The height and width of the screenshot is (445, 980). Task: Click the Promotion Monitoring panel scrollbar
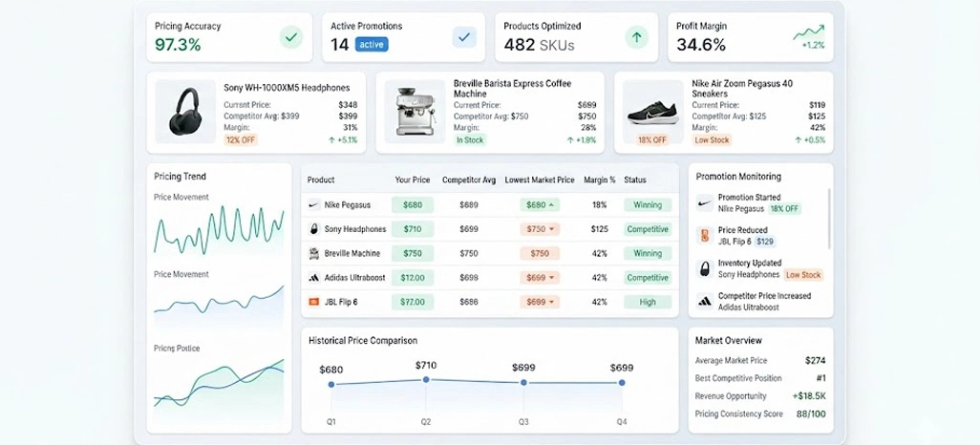click(x=830, y=219)
